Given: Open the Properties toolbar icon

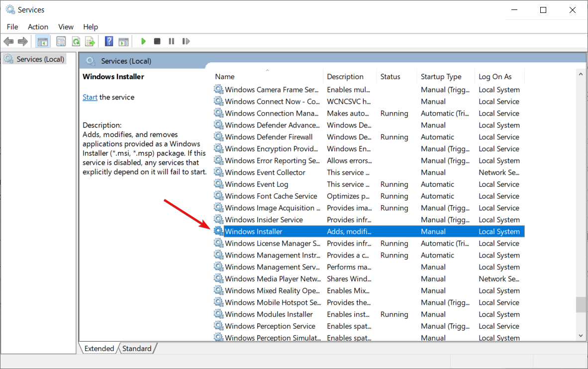Looking at the screenshot, I should (x=61, y=41).
